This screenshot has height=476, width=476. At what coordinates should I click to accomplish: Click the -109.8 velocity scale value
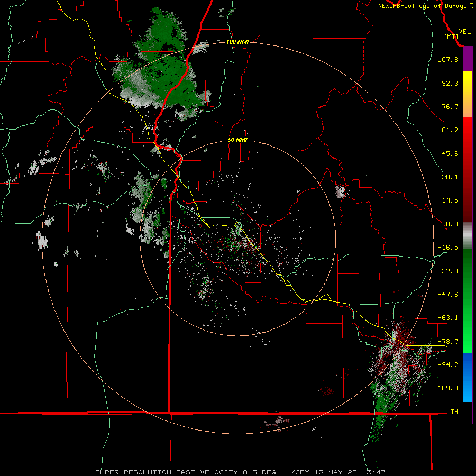446,388
